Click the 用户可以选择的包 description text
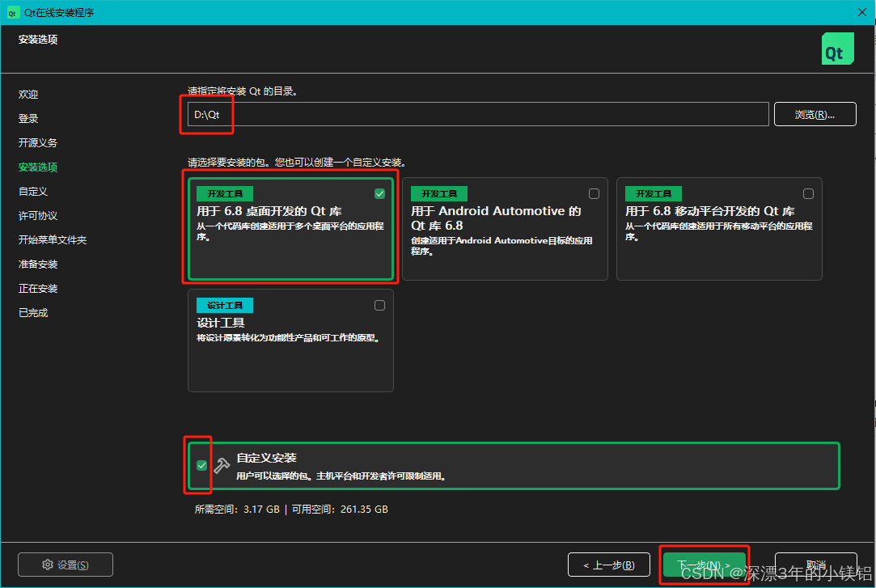The width and height of the screenshot is (876, 588). [x=341, y=476]
